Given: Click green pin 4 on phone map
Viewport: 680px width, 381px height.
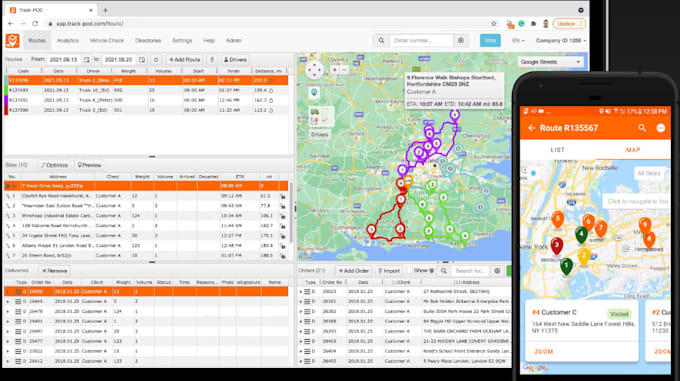Looking at the screenshot, I should pos(581,234).
